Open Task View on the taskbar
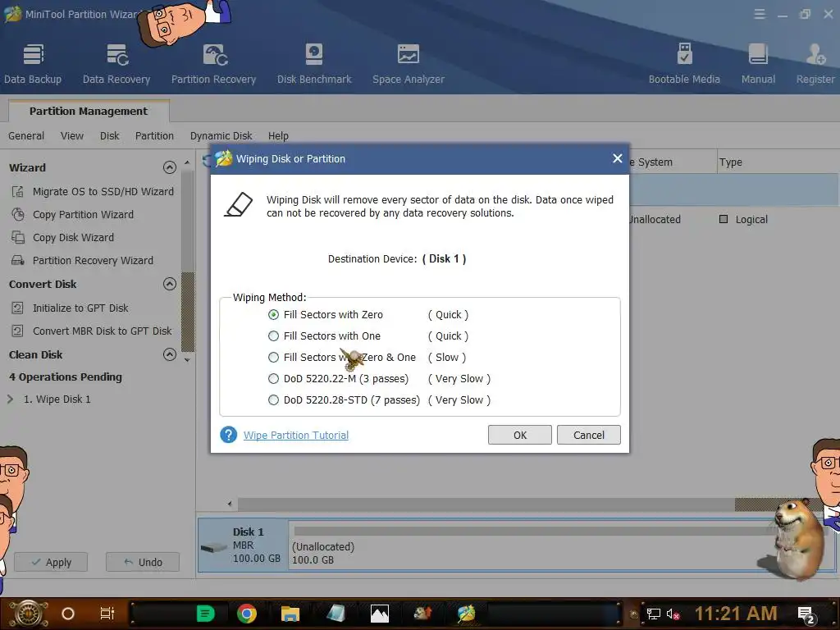 click(107, 614)
